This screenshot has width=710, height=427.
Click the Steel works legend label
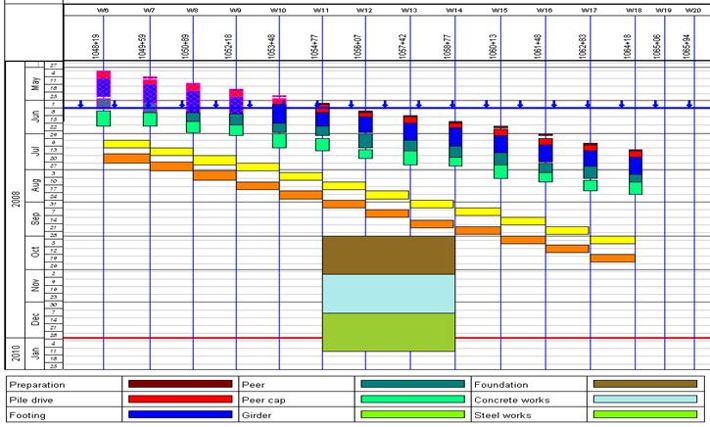503,415
